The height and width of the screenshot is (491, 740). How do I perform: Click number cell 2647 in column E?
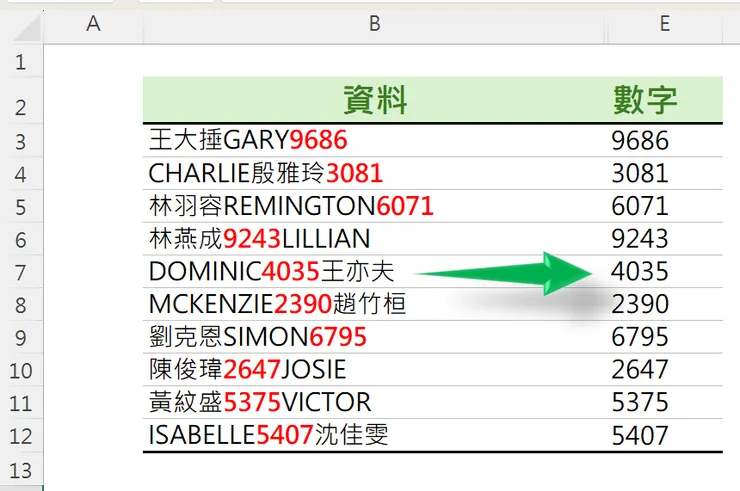[x=665, y=370]
